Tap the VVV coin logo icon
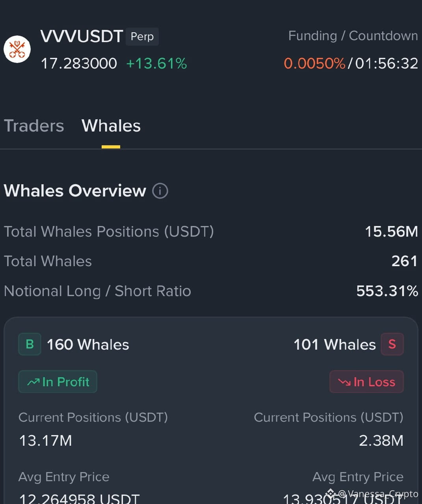Screen dimensions: 422x504 point(17,49)
